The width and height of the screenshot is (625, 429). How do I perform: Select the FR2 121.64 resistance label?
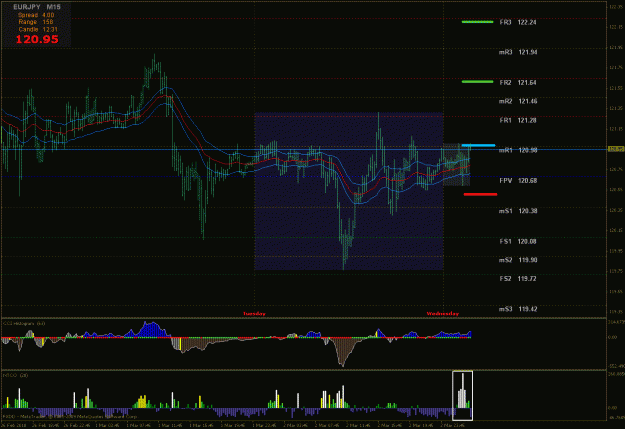pyautogui.click(x=517, y=83)
